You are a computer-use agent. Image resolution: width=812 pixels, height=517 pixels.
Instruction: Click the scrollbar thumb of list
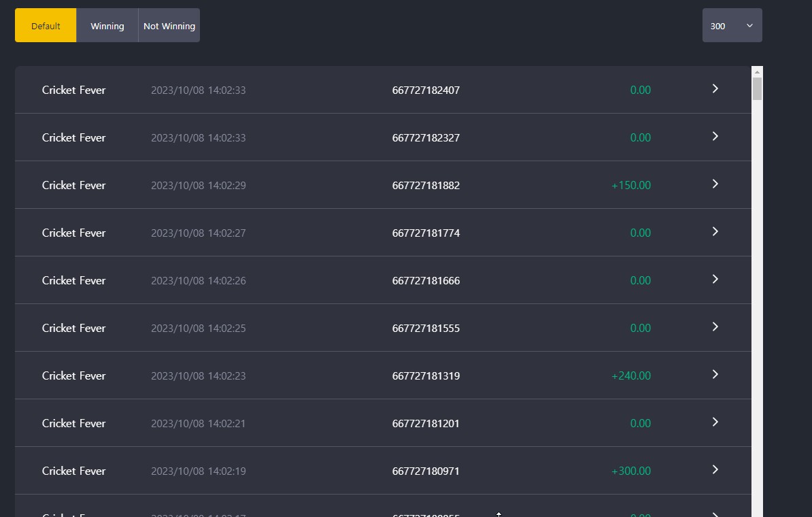pos(757,88)
